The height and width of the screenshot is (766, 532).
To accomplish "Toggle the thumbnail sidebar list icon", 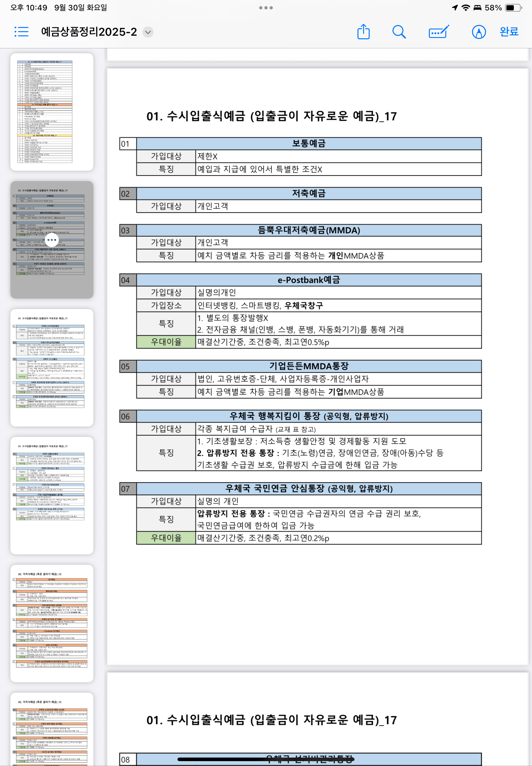I will point(21,32).
